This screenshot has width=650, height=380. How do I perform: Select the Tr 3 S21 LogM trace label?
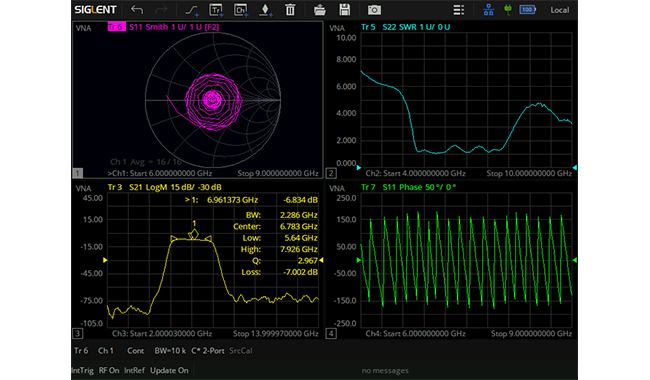pos(164,187)
